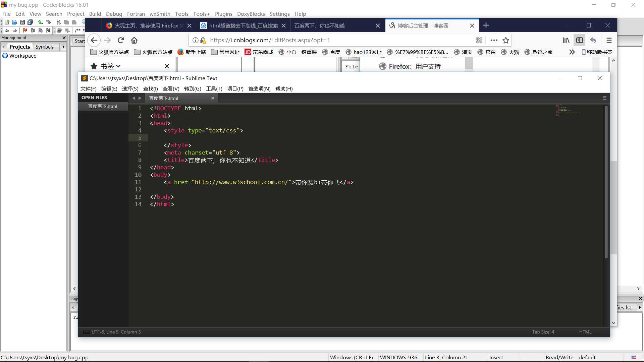Screen dimensions: 644x362
Task: Close the Firefox bookmarks sidebar
Action: click(167, 66)
